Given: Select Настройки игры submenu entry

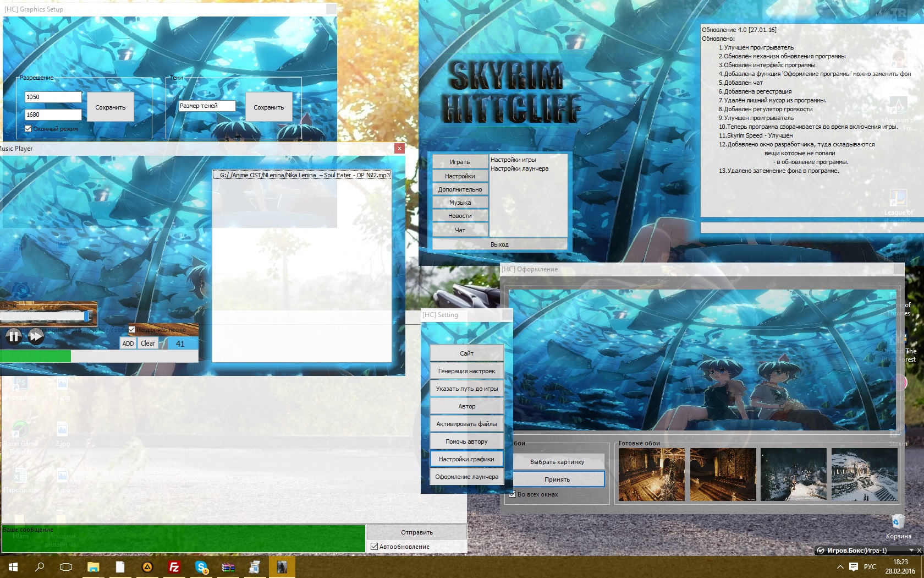Looking at the screenshot, I should (x=513, y=160).
